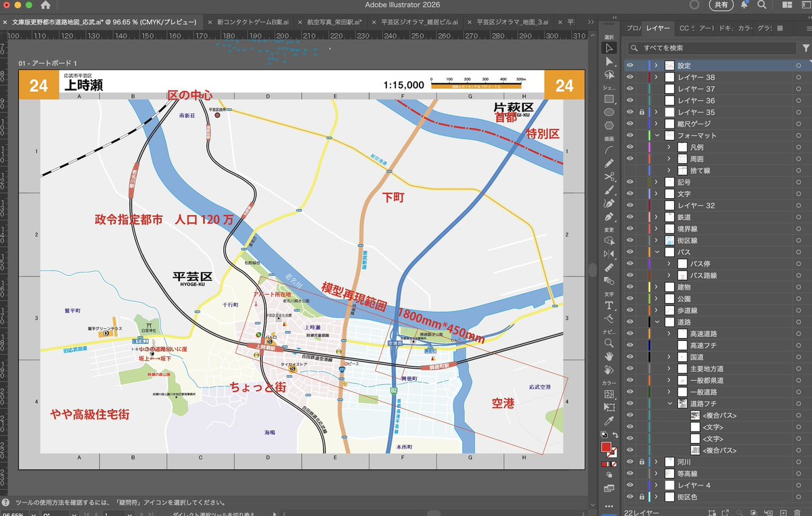Click the red fill color swatch
This screenshot has height=516, width=812.
[x=607, y=446]
